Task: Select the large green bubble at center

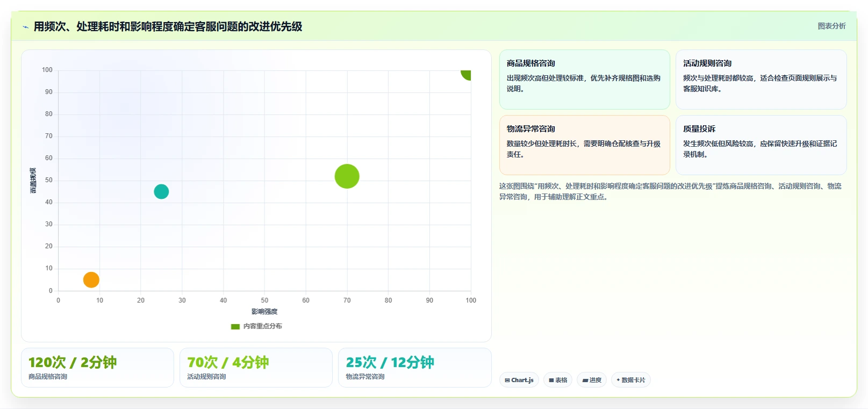Action: pyautogui.click(x=347, y=176)
